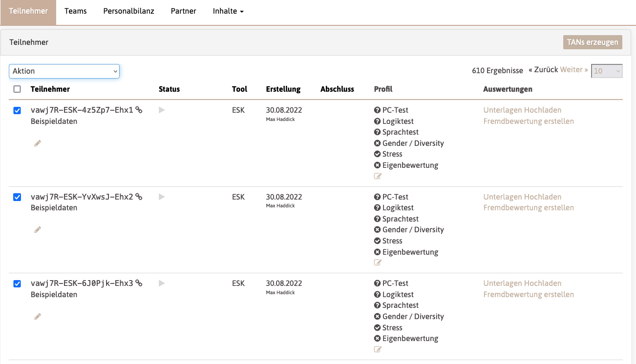Expand the Inhalte menu
Image resolution: width=636 pixels, height=364 pixels.
228,11
